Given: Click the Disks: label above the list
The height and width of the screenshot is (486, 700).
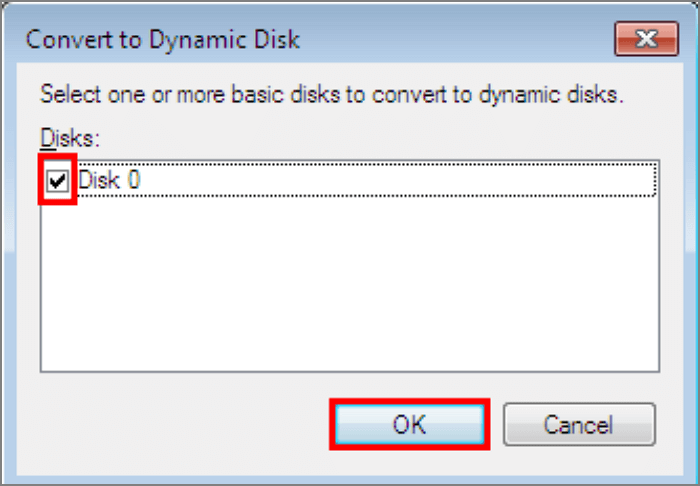Looking at the screenshot, I should (x=62, y=135).
